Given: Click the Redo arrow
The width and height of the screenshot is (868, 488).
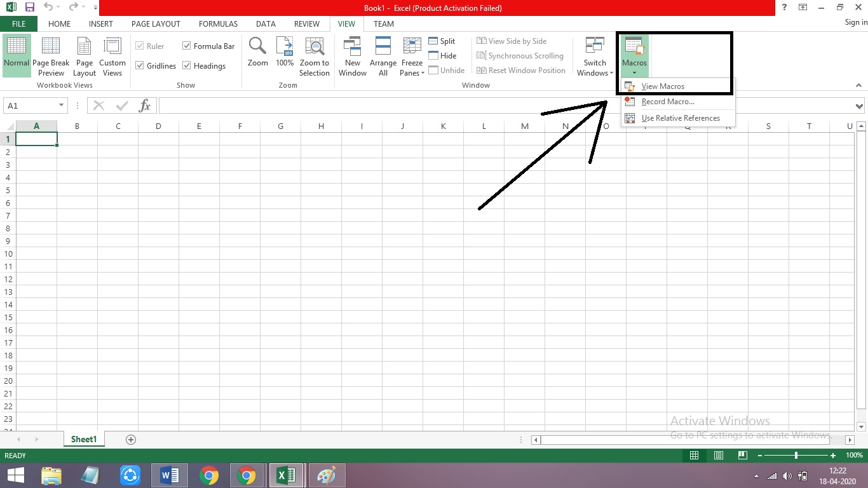Looking at the screenshot, I should click(x=74, y=8).
